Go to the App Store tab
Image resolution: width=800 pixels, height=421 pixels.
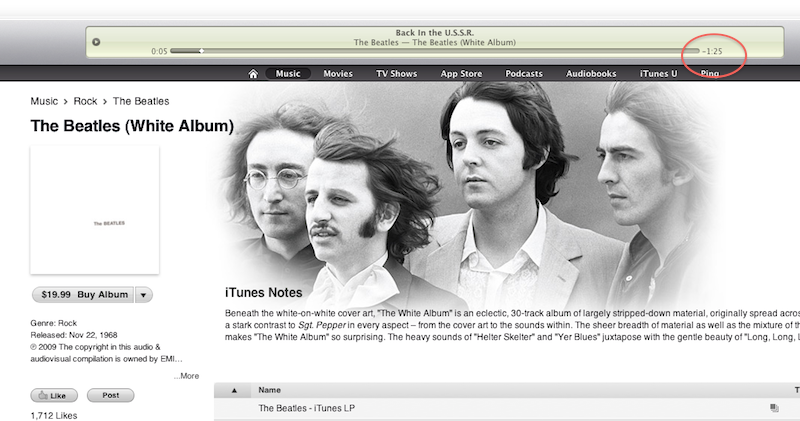tap(461, 73)
